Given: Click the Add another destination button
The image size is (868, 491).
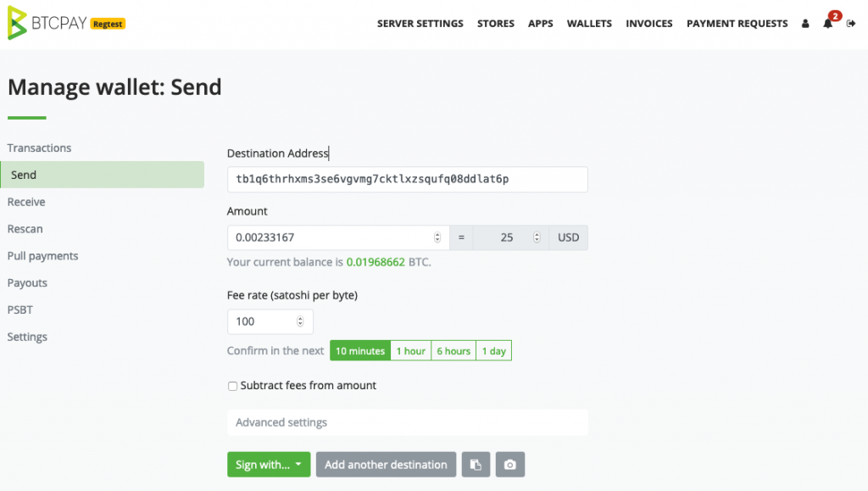Looking at the screenshot, I should pos(386,465).
